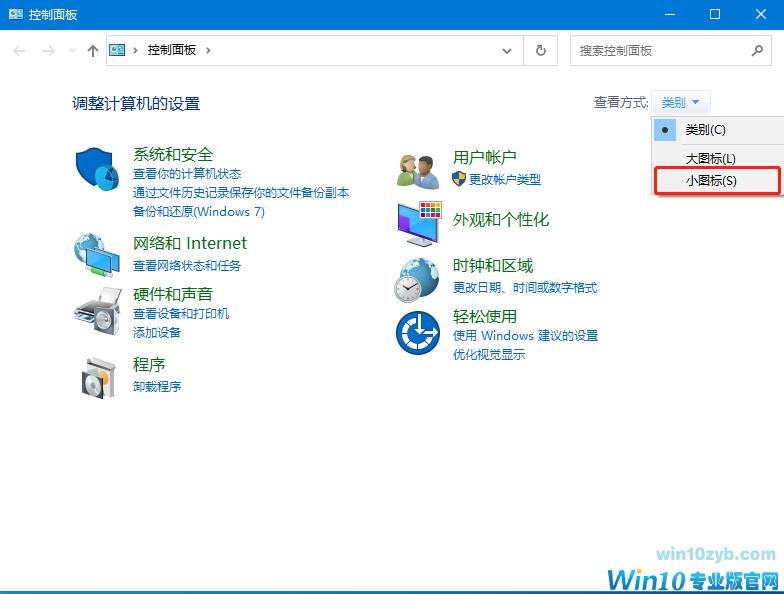Choose 小图标(S) from view menu
Viewport: 784px width, 594px height.
(718, 180)
